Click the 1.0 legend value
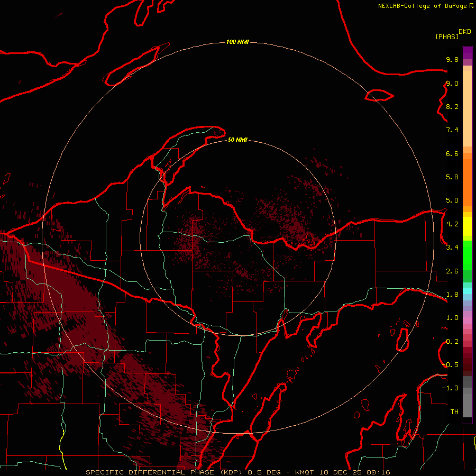This screenshot has width=476, height=476. tap(452, 318)
